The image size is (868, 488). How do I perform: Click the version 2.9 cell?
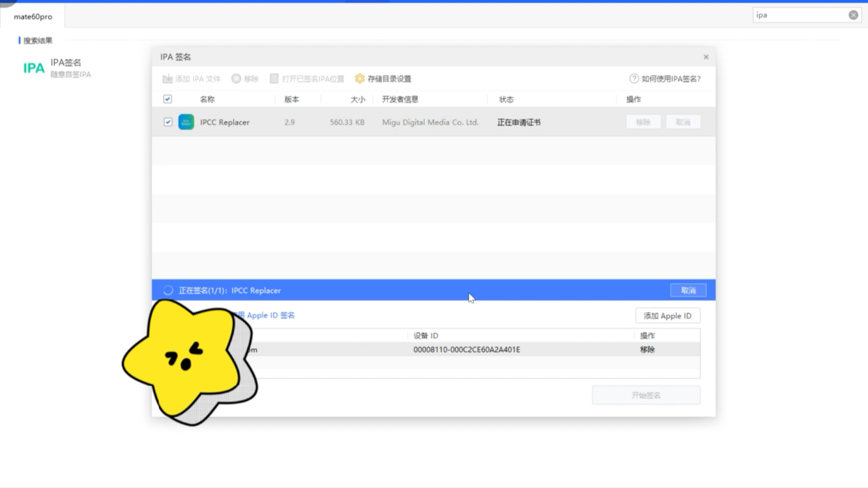(x=289, y=122)
